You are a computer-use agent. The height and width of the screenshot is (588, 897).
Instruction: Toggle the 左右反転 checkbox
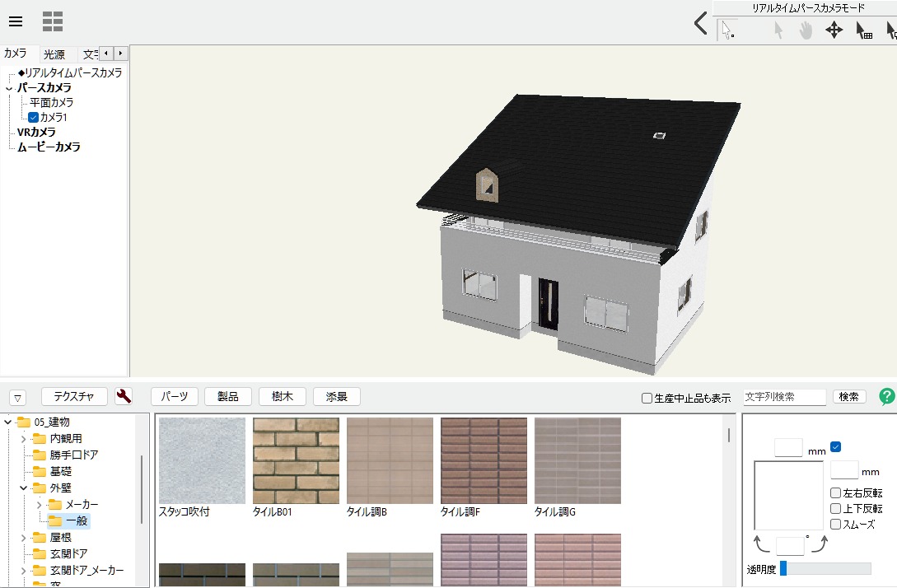836,493
